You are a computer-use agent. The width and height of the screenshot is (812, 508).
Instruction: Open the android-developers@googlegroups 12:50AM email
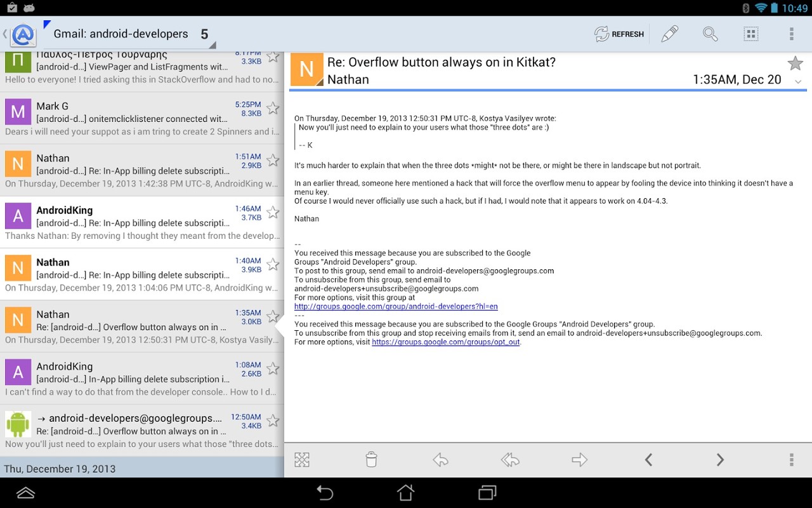(142, 431)
